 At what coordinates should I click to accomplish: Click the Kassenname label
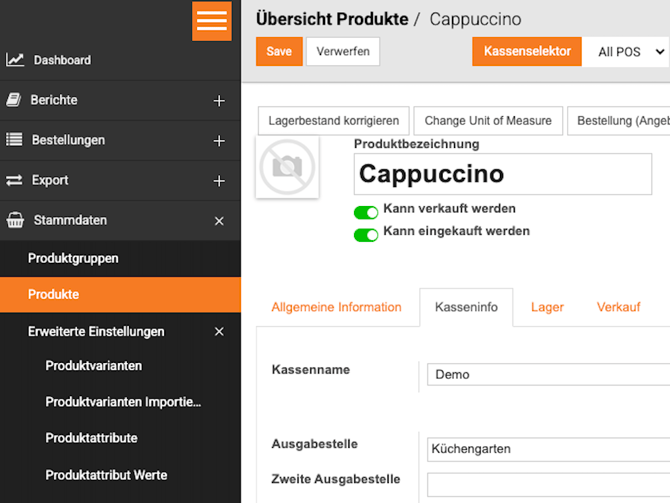311,370
